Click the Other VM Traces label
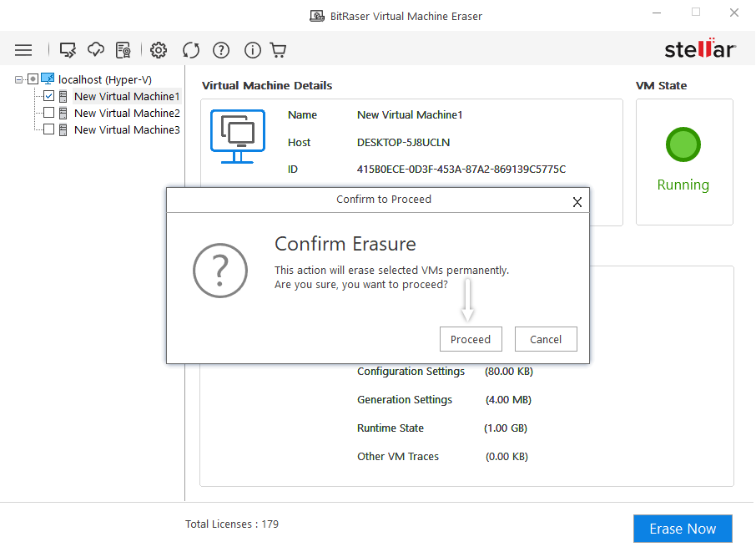Viewport: 756px width, 552px height. point(398,457)
